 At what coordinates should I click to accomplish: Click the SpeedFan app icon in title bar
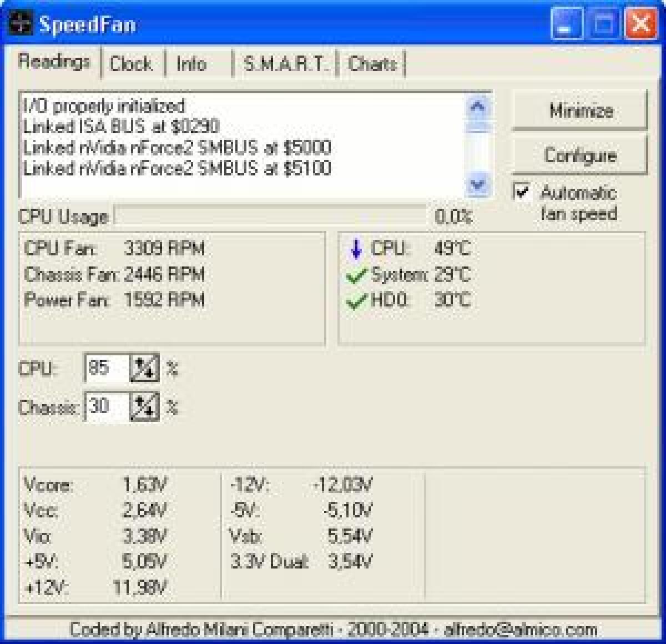21,25
